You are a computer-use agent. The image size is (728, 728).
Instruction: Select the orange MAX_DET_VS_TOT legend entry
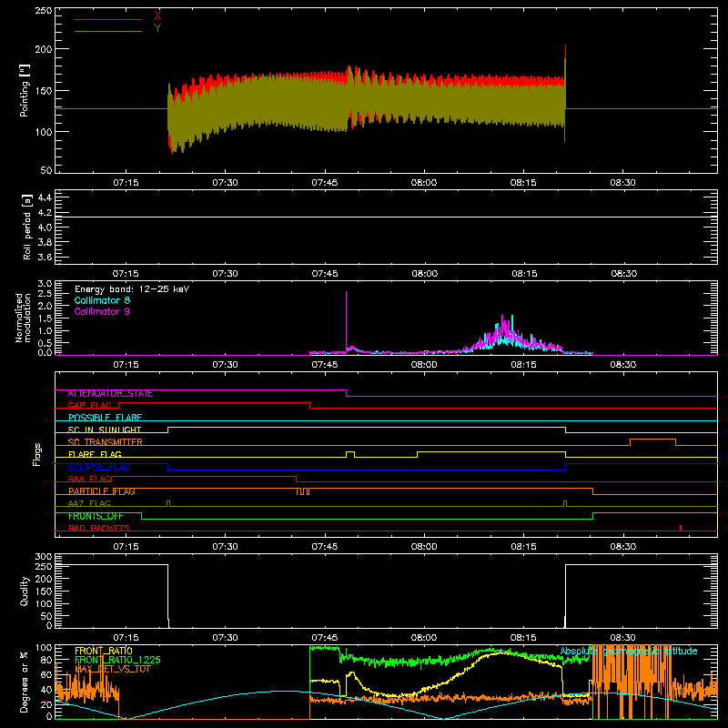(112, 669)
